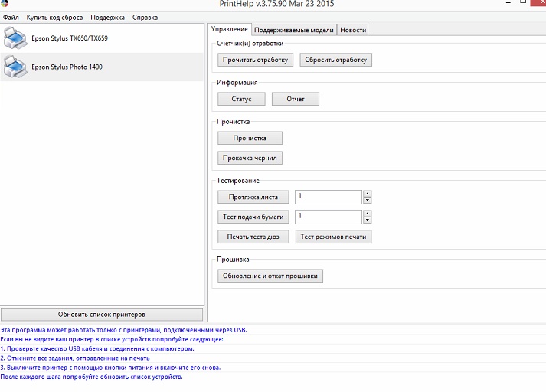Open the Купить код сброса menu
This screenshot has width=546, height=392.
[54, 18]
